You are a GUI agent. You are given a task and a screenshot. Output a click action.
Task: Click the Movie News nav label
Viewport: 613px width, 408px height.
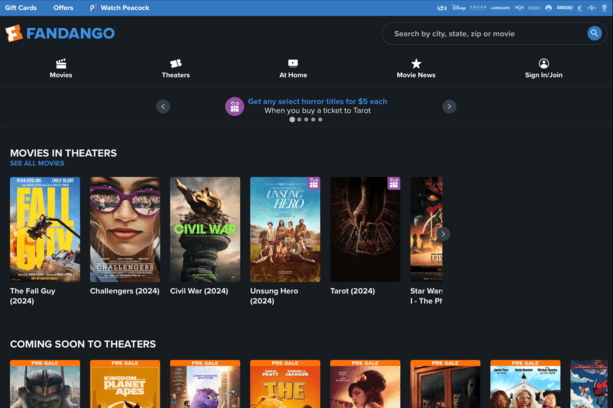pos(416,75)
